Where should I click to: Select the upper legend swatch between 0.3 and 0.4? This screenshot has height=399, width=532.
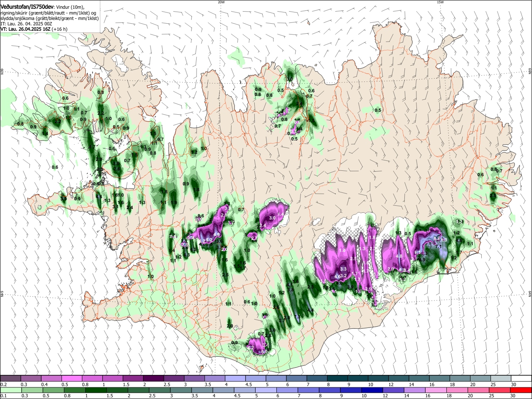(x=31, y=378)
